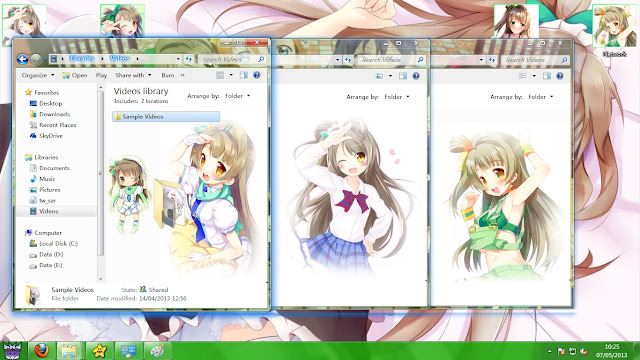
Task: Click Burn on the command bar
Action: 168,75
